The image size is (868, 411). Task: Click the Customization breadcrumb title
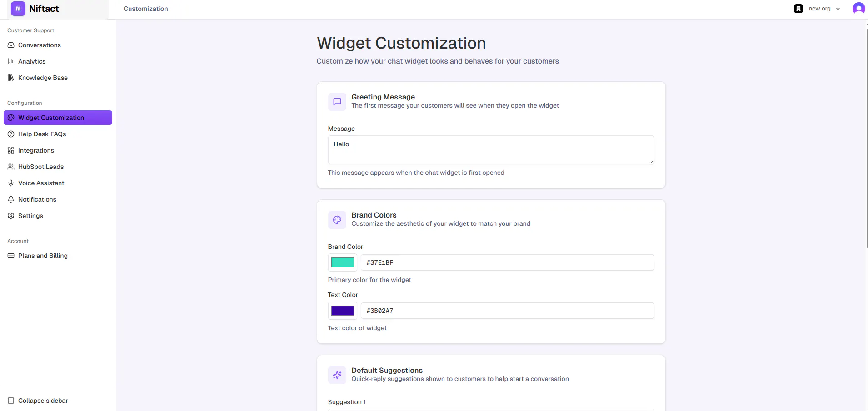pyautogui.click(x=146, y=9)
